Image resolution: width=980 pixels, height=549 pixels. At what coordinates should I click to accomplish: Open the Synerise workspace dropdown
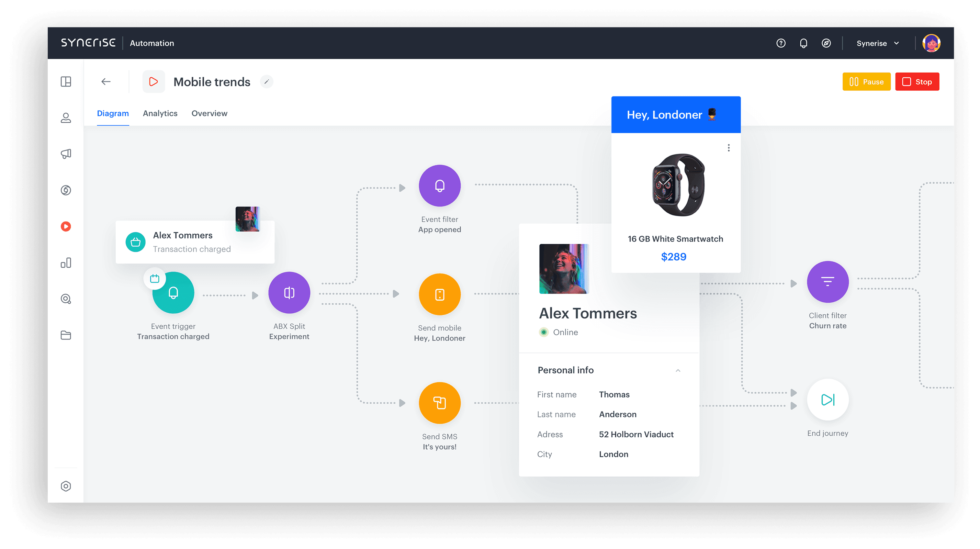tap(878, 43)
